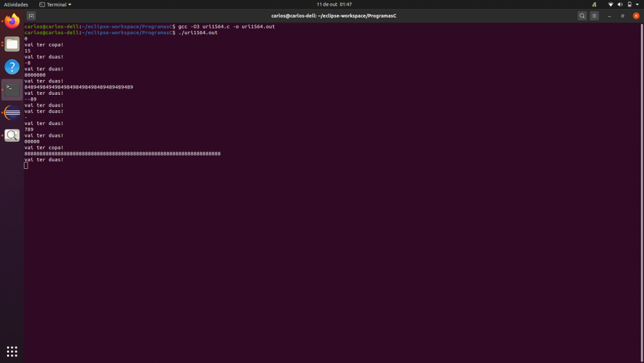Launch Firefox from the dock

pos(12,21)
